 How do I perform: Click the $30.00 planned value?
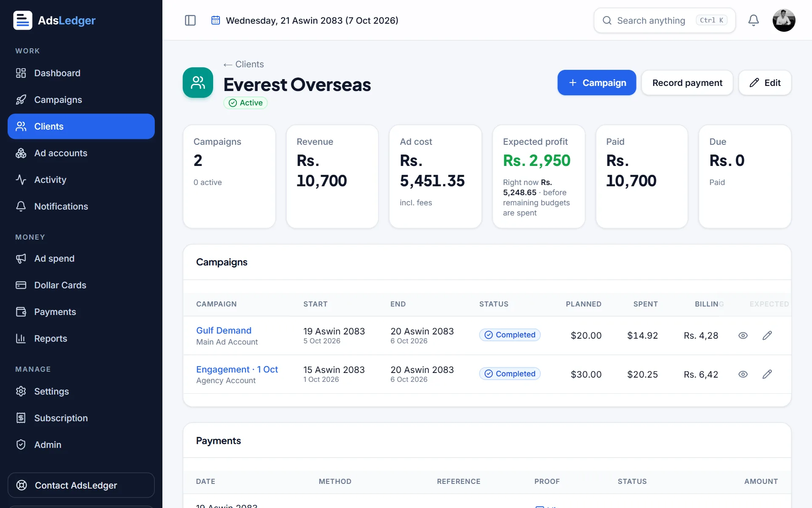[586, 374]
